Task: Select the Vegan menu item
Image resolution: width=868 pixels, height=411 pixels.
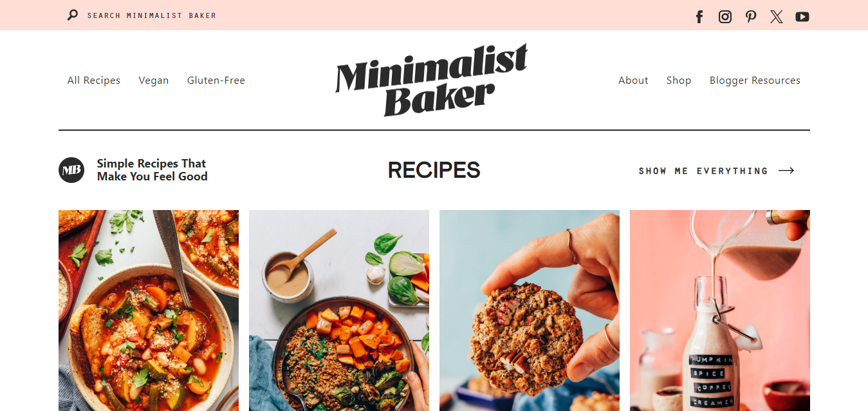Action: pyautogui.click(x=154, y=81)
